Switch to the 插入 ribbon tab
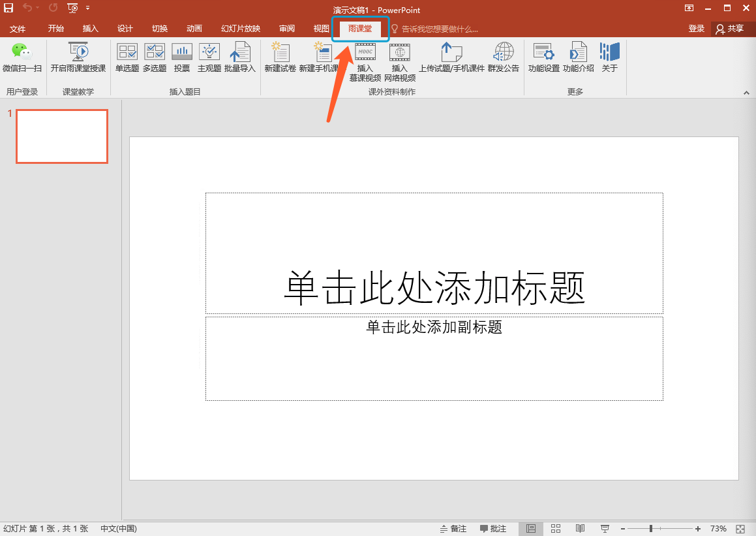Screen dimensions: 756x536 point(91,29)
